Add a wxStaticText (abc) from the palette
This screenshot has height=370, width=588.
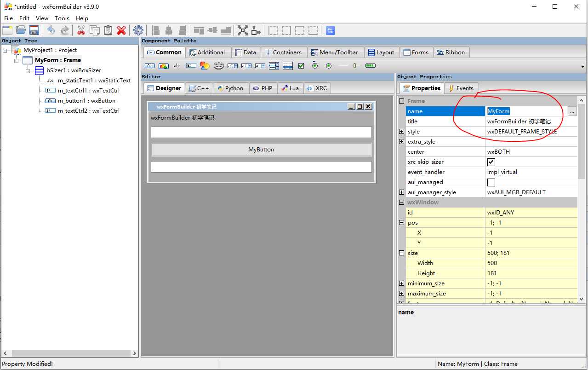coord(177,66)
